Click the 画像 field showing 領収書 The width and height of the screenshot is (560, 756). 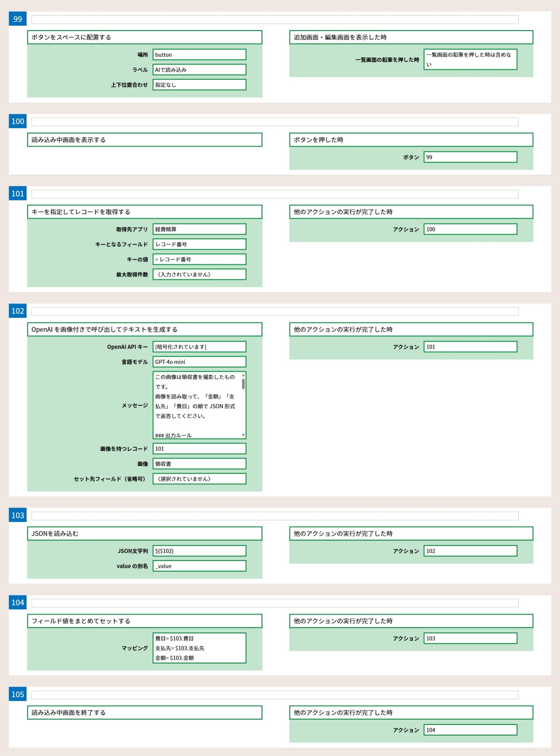pyautogui.click(x=199, y=464)
